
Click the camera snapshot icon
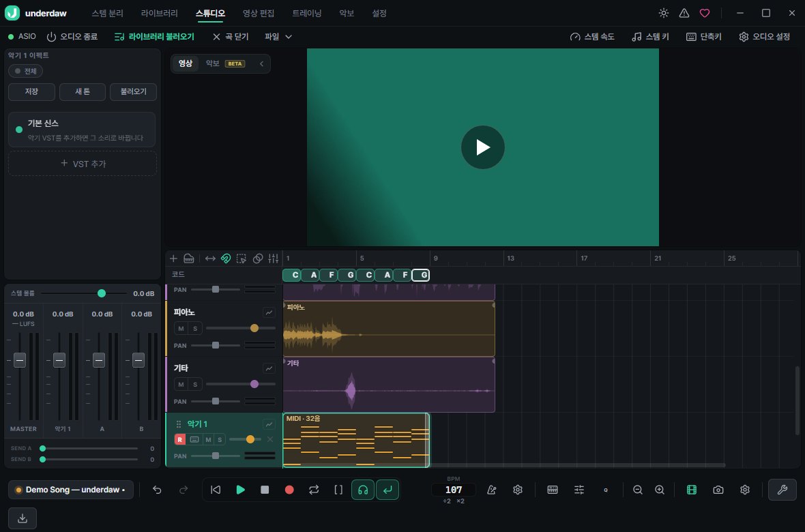(x=718, y=490)
